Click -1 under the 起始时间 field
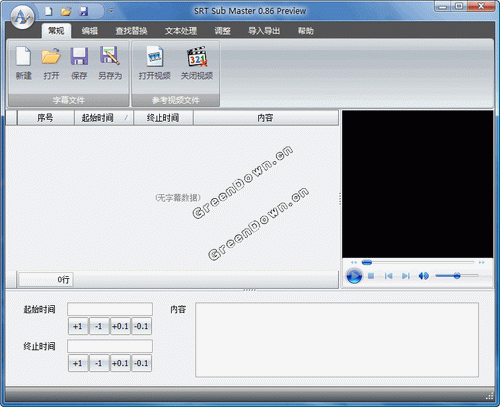 tap(99, 326)
